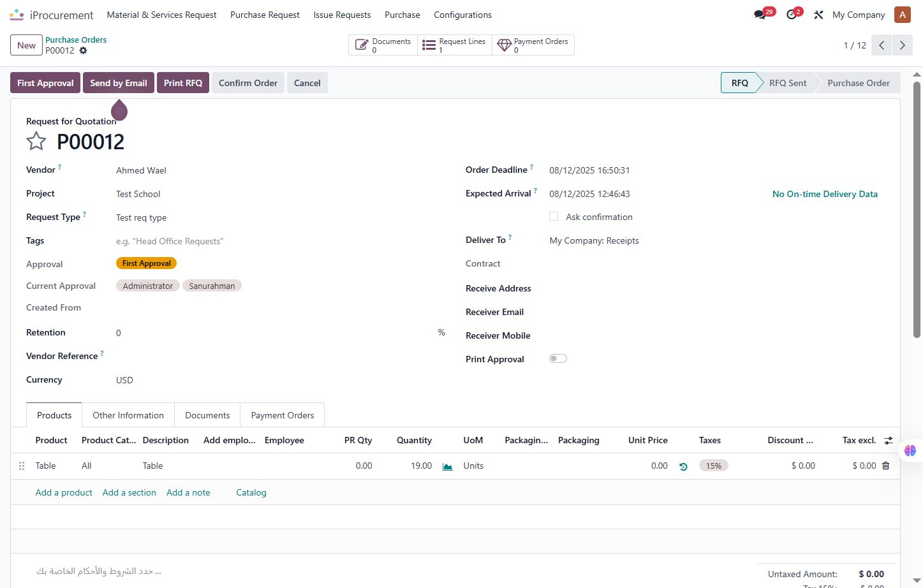Open the iProcurement app home logo
Screen dimensions: 923x588
click(17, 15)
